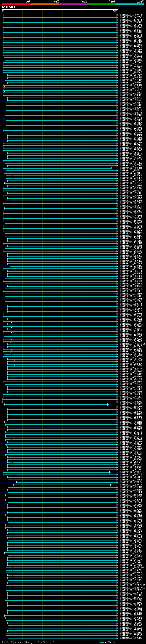Open hit UniRef100_P42653
Image resolution: width=146 pixels, height=644 pixels.
click(x=131, y=17)
